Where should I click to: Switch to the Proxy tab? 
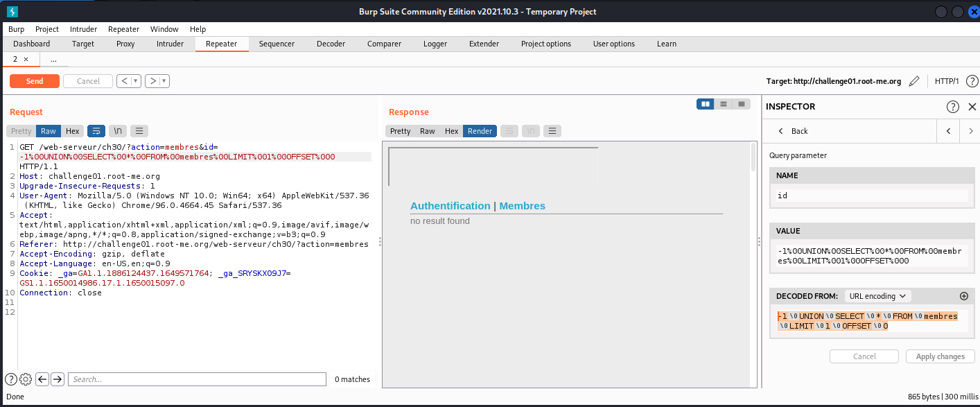(125, 44)
